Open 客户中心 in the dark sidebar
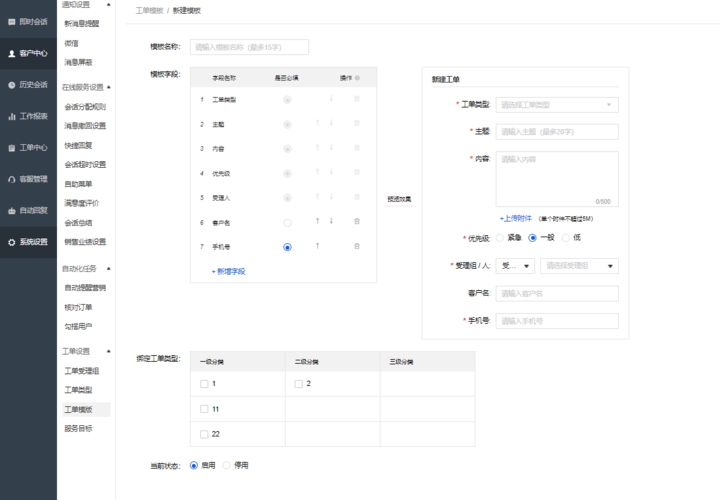 click(x=28, y=53)
